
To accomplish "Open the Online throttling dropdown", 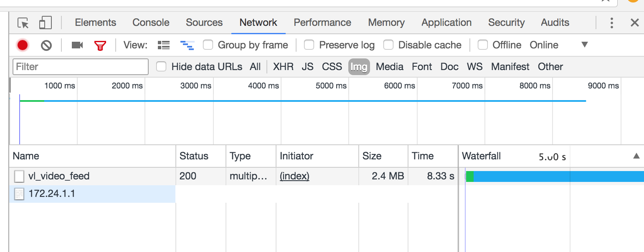I will 544,45.
